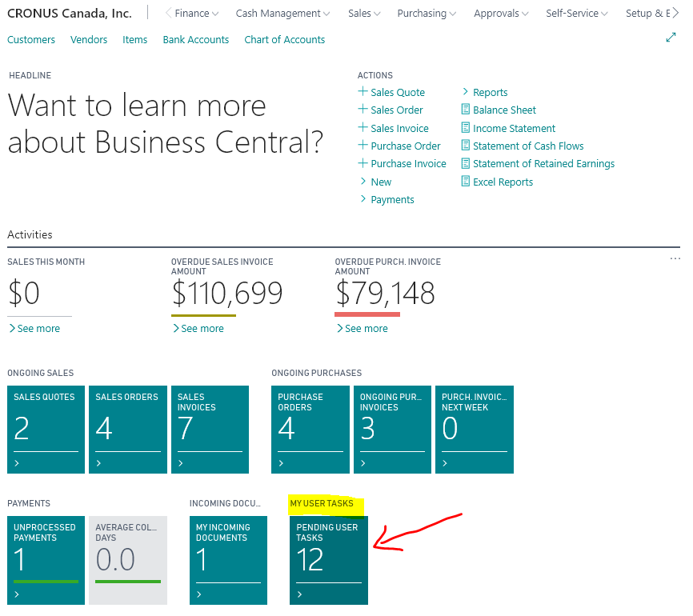Screen dimensions: 693x616
Task: Click report icon beside Statement of Cash Flows
Action: pos(466,146)
